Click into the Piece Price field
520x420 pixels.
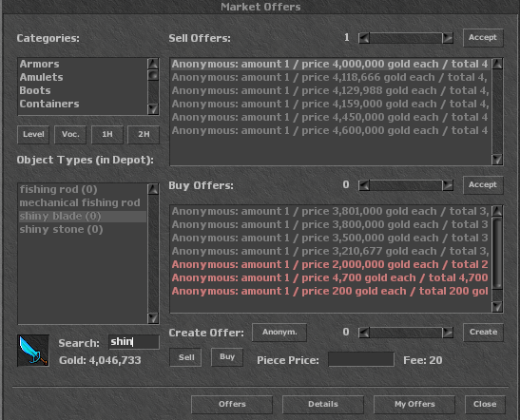[x=361, y=359]
